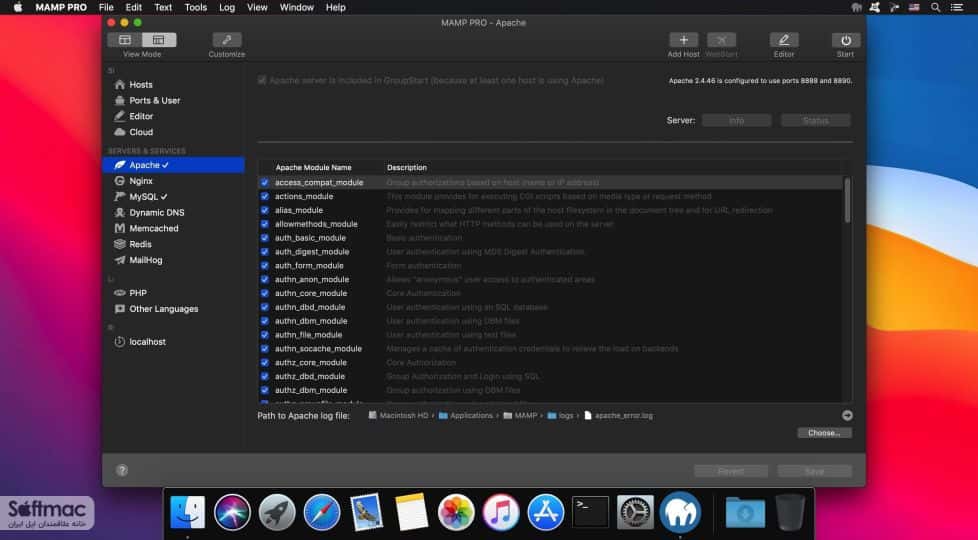Open Customize toolbar wrench icon
978x540 pixels.
tap(226, 40)
